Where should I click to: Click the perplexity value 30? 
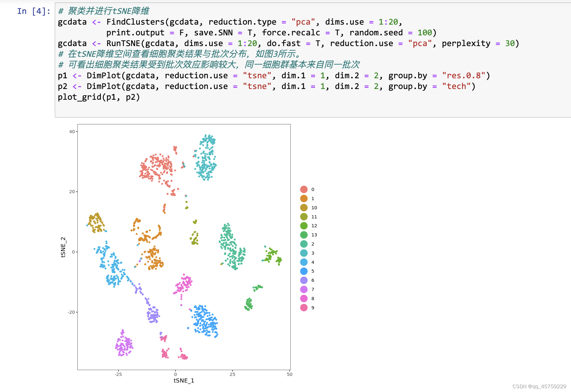(x=510, y=44)
